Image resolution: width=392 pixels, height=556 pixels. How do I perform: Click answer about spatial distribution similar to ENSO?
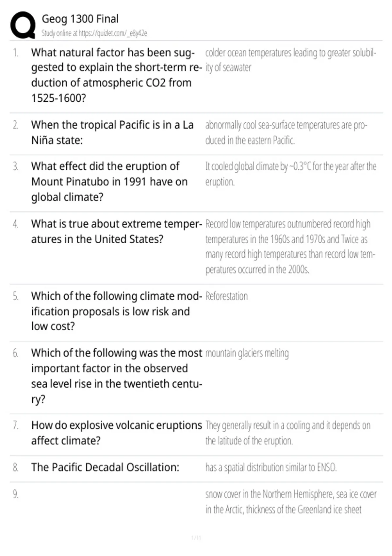(271, 467)
